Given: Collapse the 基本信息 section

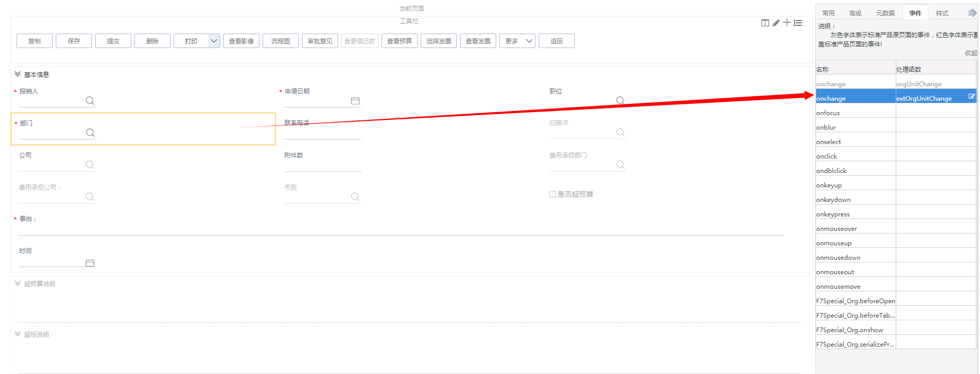Looking at the screenshot, I should (x=18, y=74).
